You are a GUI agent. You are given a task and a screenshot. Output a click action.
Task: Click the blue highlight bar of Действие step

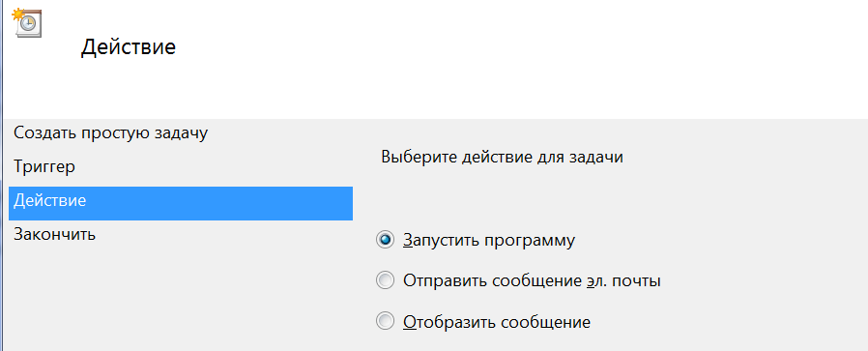point(181,203)
